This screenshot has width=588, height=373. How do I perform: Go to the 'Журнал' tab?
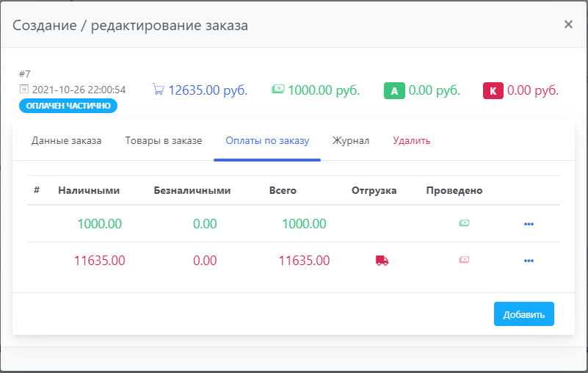[x=350, y=140]
